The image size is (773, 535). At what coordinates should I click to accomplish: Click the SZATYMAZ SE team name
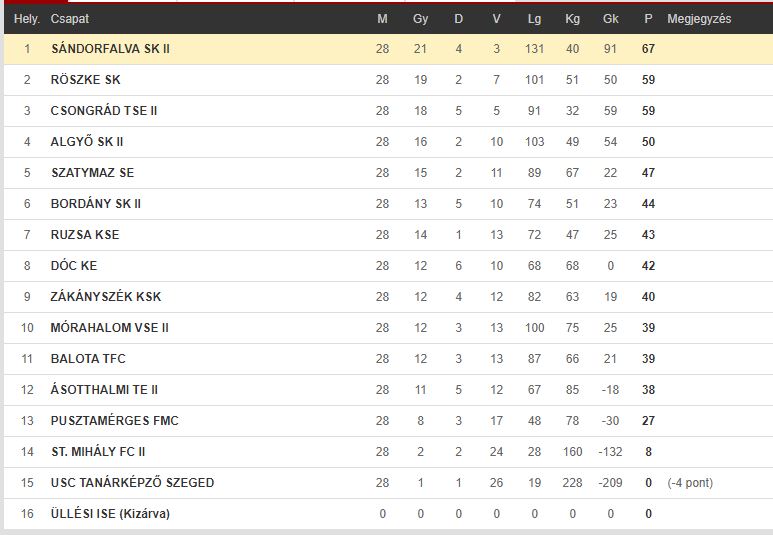pyautogui.click(x=93, y=173)
